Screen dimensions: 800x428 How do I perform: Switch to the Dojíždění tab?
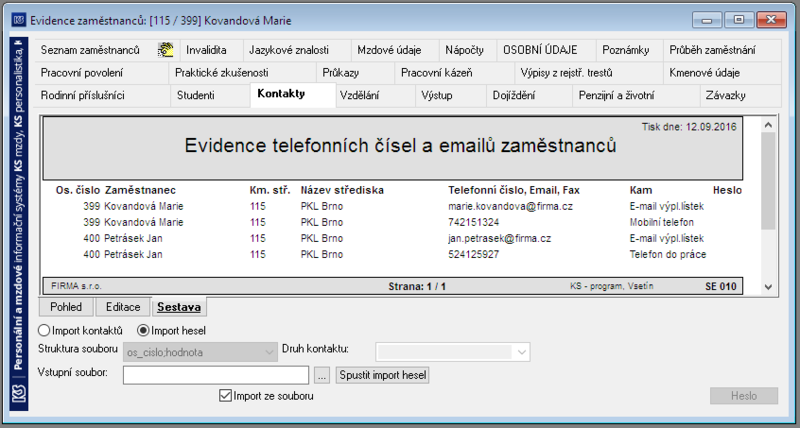[x=530, y=95]
